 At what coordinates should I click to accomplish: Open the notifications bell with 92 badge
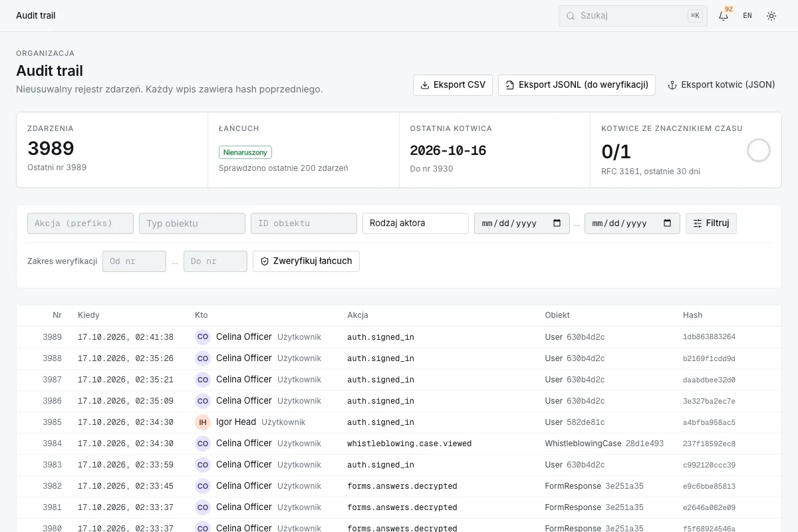point(724,16)
